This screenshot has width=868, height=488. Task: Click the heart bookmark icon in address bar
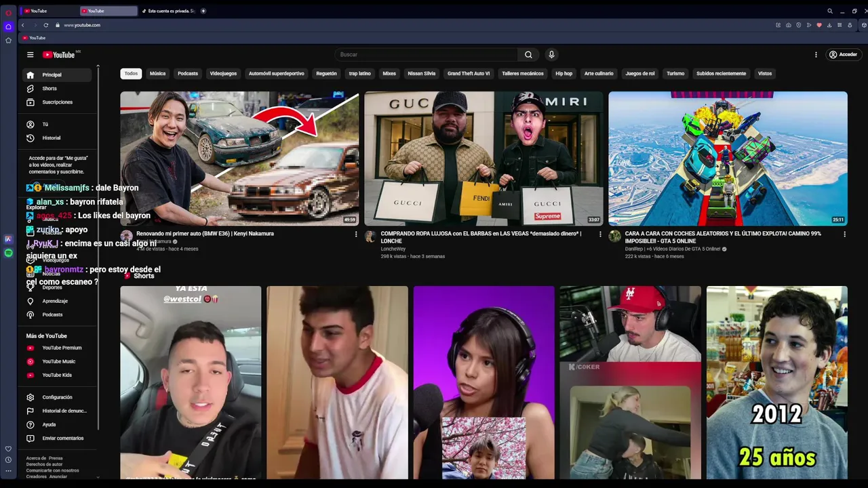click(818, 25)
